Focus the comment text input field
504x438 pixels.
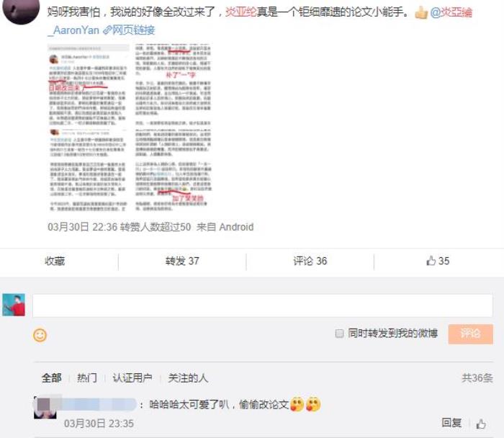pos(263,305)
